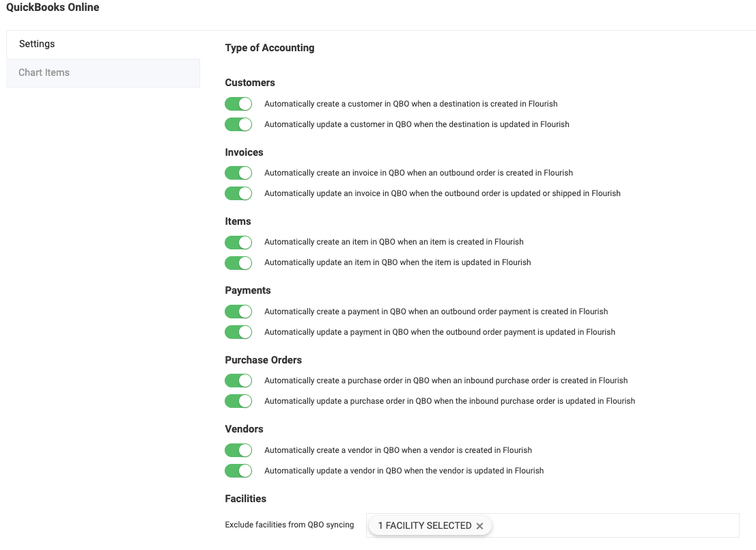Screen dimensions: 756x550
Task: Click the Type of Accounting heading
Action: click(270, 48)
